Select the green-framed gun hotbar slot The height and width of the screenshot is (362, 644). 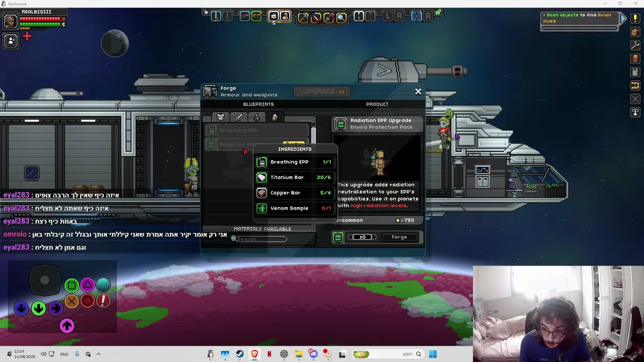click(256, 17)
